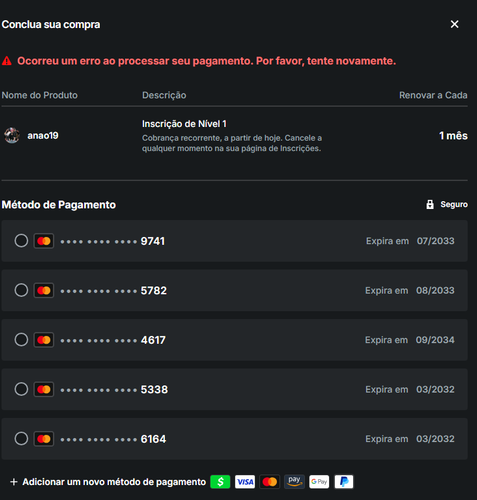This screenshot has height=500, width=477.
Task: Click expiry 03/2032 on the 6164 card
Action: click(x=435, y=439)
